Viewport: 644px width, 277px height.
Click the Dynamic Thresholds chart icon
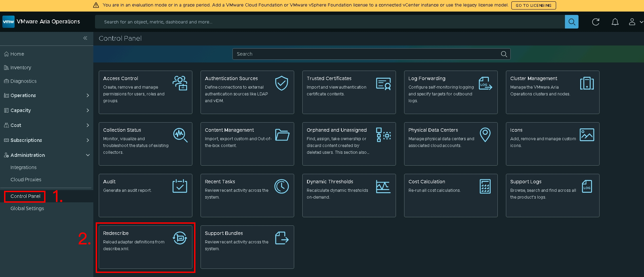click(383, 187)
